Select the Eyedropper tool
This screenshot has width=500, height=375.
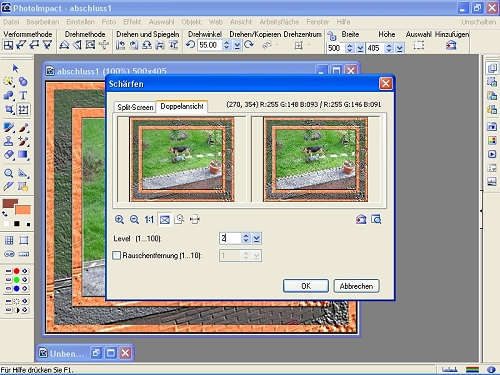pyautogui.click(x=9, y=186)
